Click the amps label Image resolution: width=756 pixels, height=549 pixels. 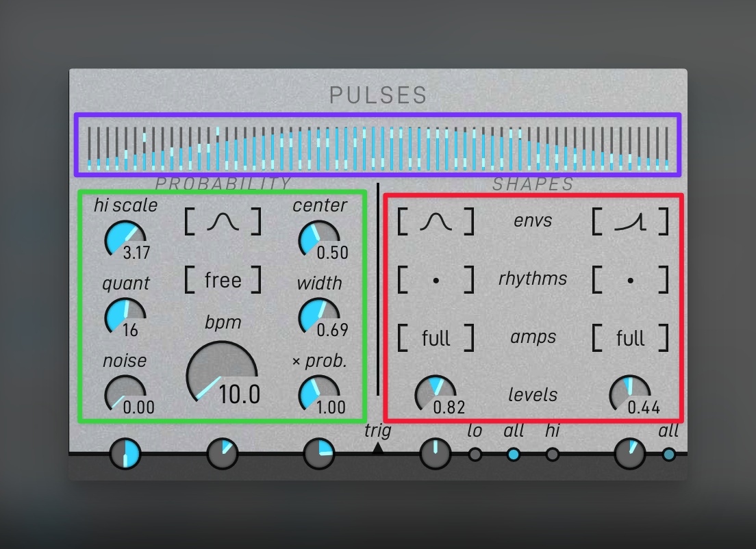533,337
